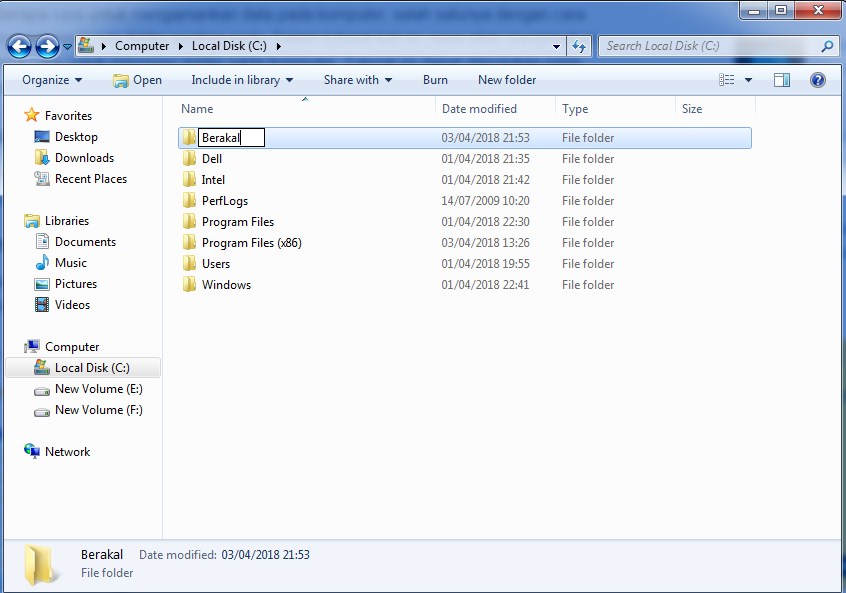The height and width of the screenshot is (593, 846).
Task: Select the Network icon in sidebar
Action: [30, 451]
